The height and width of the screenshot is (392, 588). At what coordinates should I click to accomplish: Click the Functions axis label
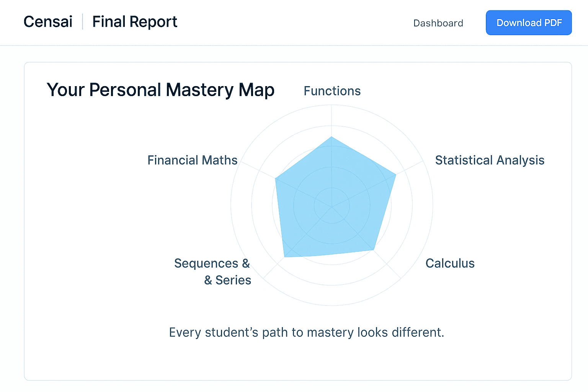[x=332, y=91]
